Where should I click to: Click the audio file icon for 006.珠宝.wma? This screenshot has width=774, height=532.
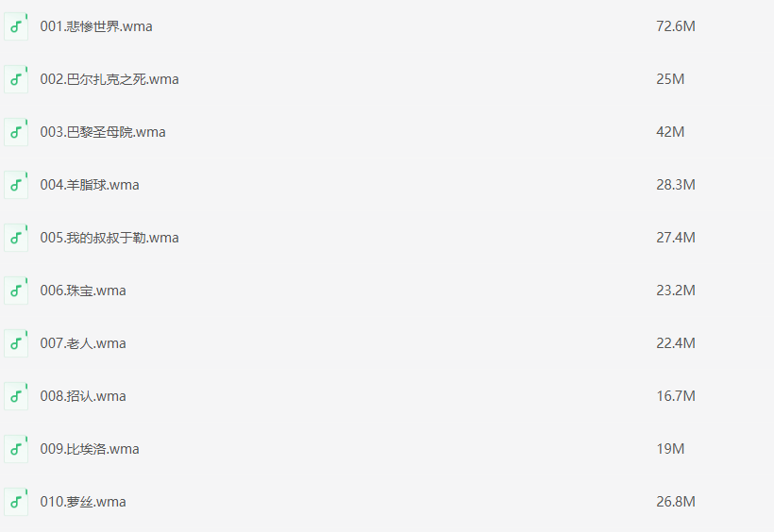point(16,291)
